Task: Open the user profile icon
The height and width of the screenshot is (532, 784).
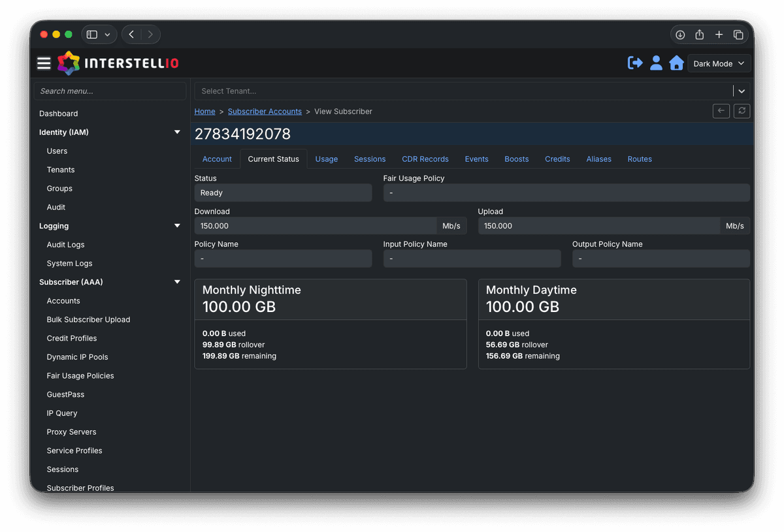Action: [x=656, y=63]
